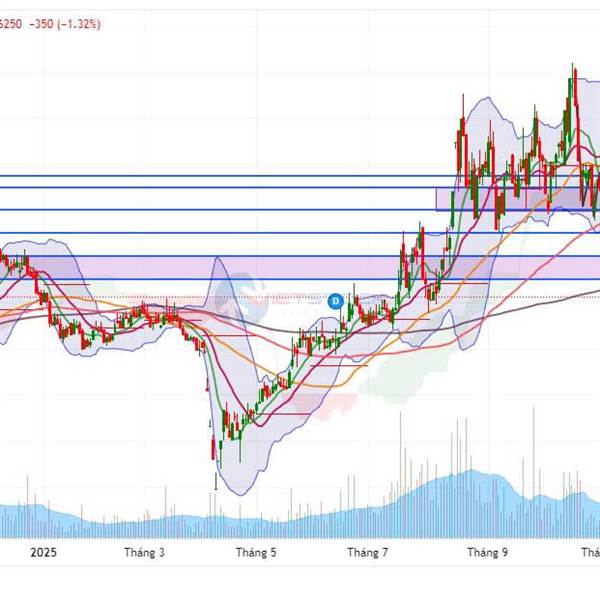Click the Tháng 5 axis label
The image size is (600, 600).
coord(256,553)
